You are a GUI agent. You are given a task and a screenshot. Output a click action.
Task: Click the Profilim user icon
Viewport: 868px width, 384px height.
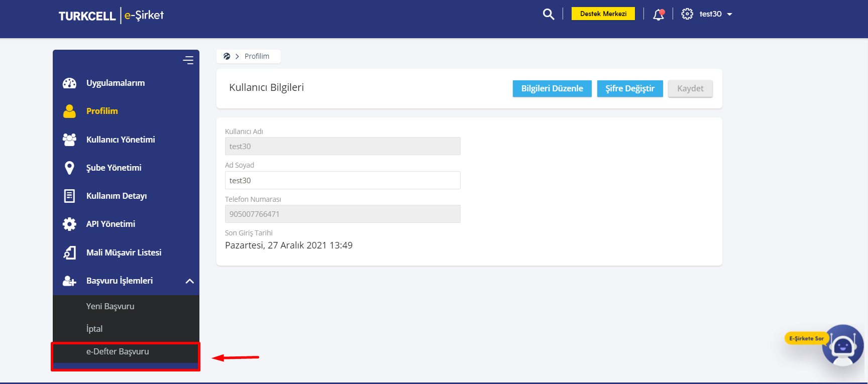click(x=69, y=111)
